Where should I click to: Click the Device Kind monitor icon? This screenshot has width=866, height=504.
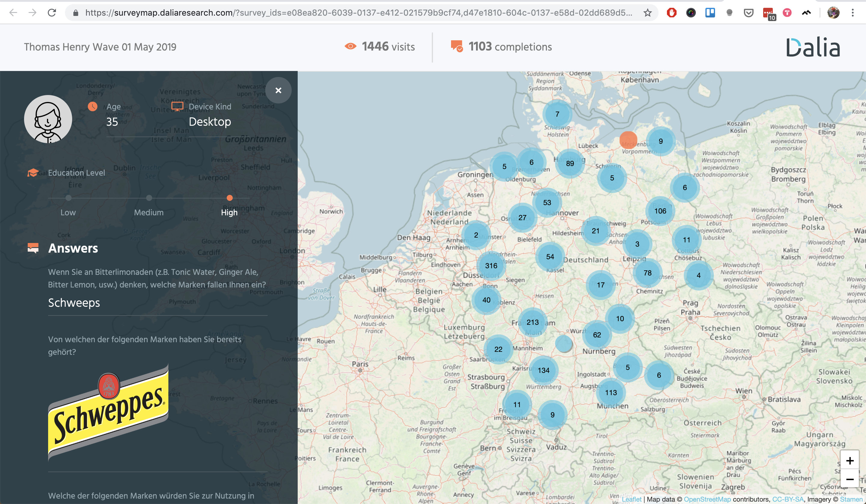[x=177, y=106]
